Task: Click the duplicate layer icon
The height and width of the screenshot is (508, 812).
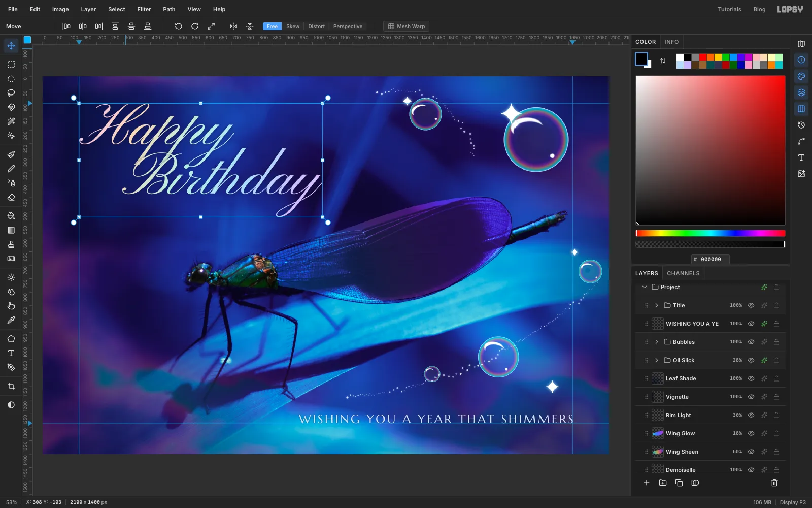Action: click(679, 483)
